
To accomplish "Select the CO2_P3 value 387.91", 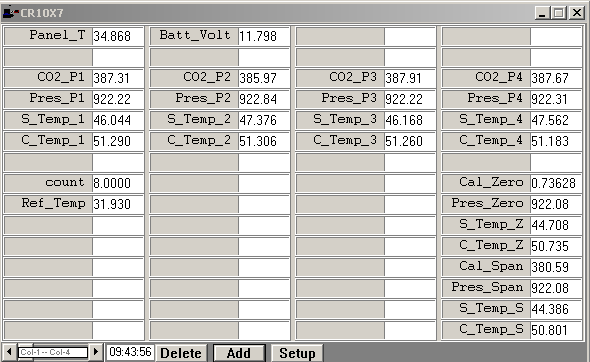I will click(410, 78).
